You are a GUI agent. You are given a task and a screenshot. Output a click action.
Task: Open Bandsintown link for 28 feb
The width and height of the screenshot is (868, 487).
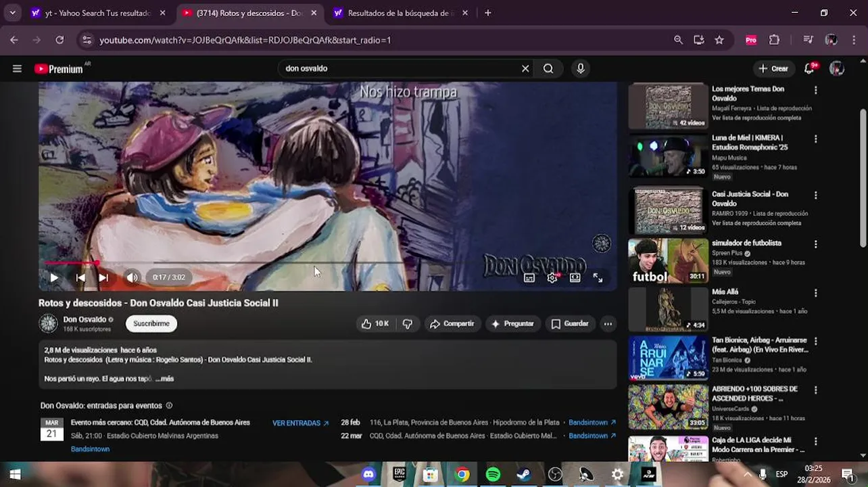tap(592, 422)
